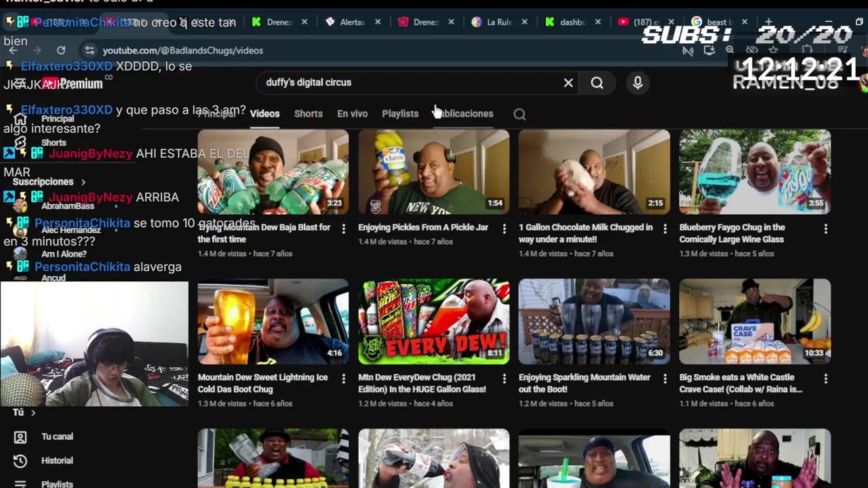The height and width of the screenshot is (488, 868).
Task: Switch to the La Rule browser tab
Action: pyautogui.click(x=500, y=22)
